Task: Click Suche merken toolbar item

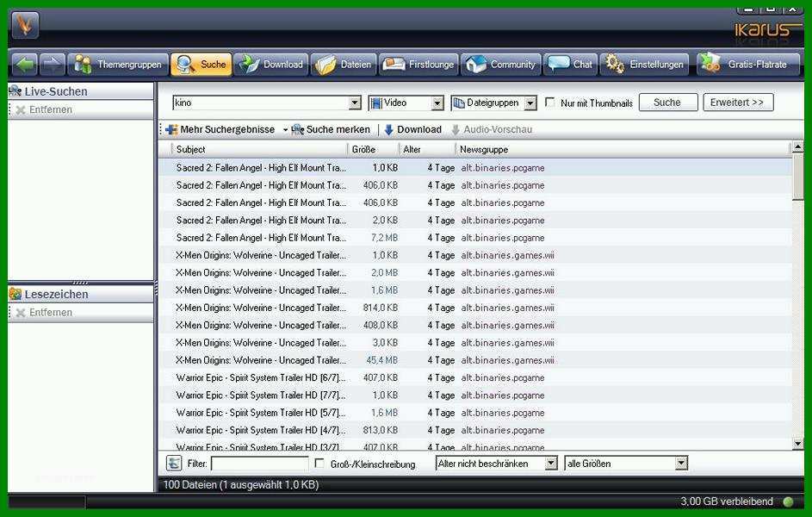Action: point(331,129)
